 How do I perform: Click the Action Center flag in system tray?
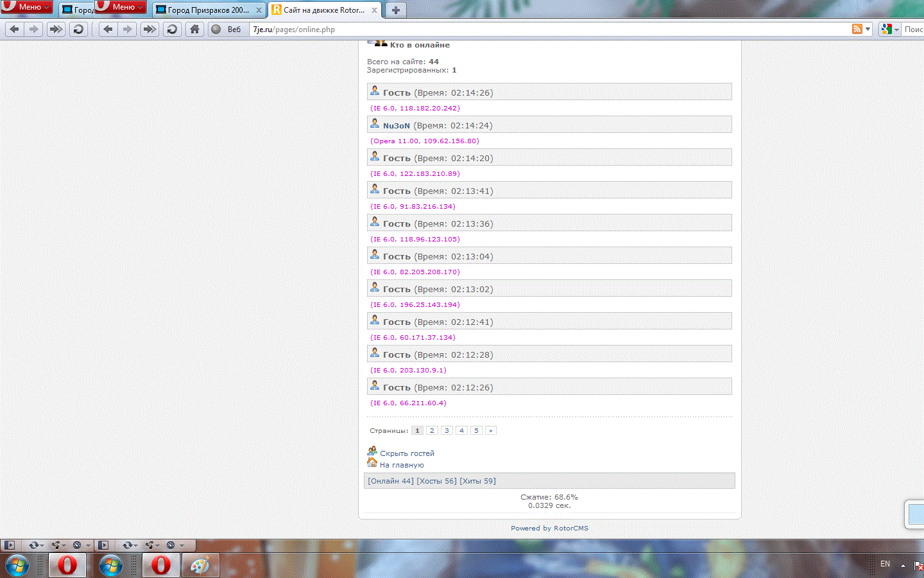pyautogui.click(x=918, y=565)
